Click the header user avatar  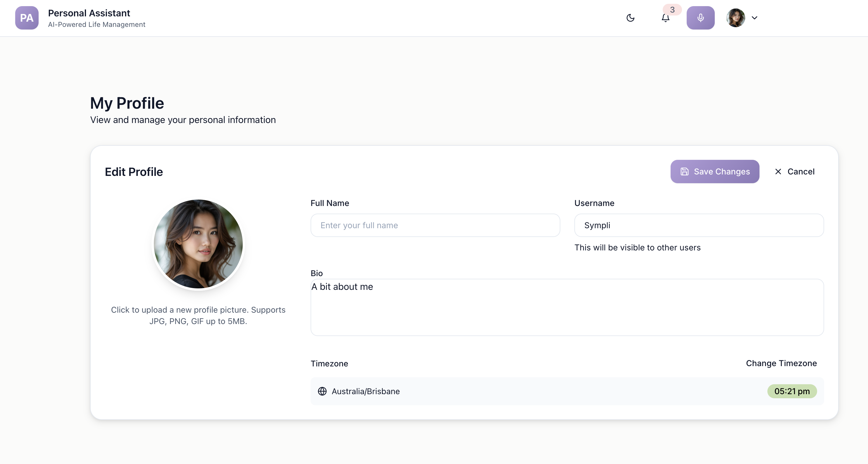point(736,18)
